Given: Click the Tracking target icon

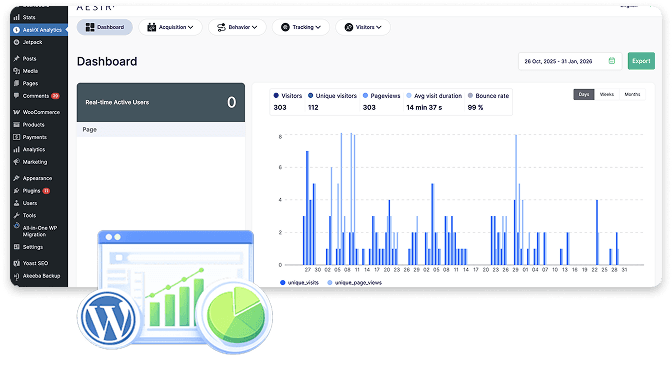Looking at the screenshot, I should pos(285,27).
